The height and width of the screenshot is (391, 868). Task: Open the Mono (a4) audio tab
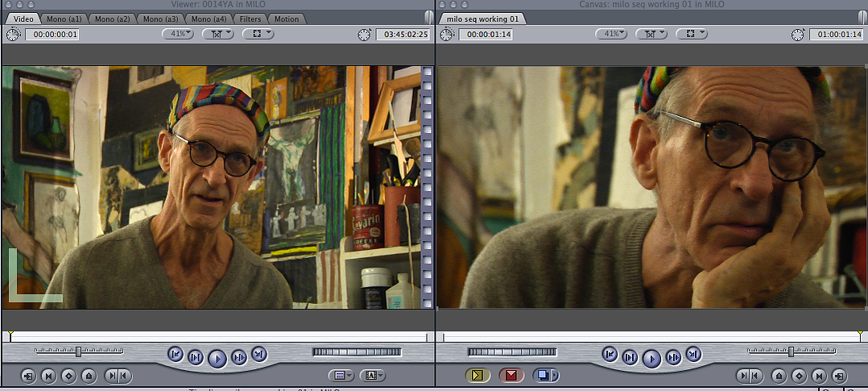209,19
